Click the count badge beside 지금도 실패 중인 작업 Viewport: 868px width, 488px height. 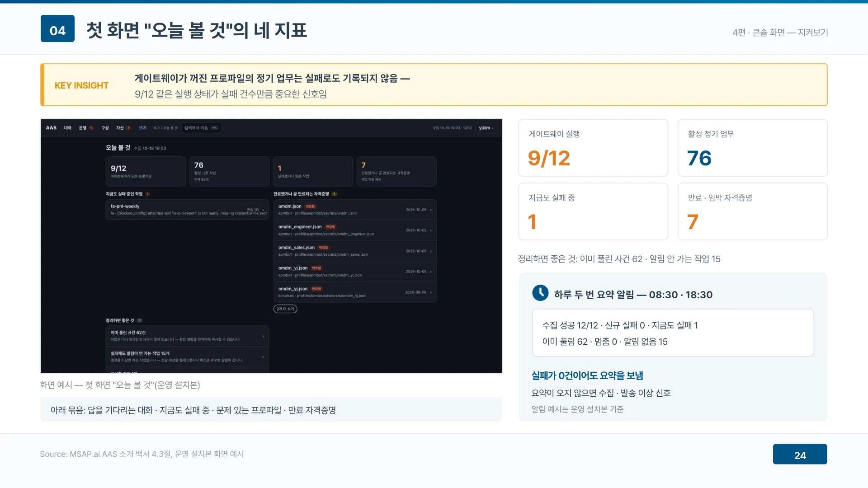point(148,194)
